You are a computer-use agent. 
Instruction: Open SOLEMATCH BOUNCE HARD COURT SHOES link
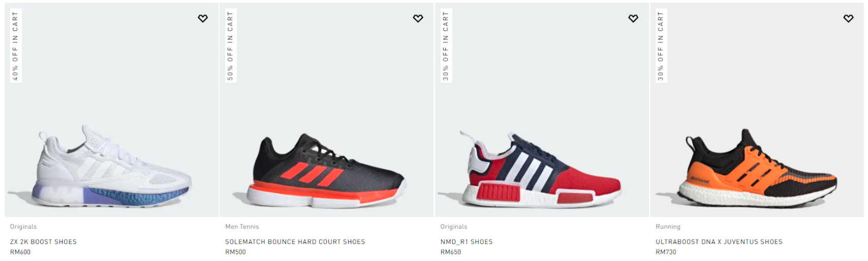click(295, 242)
